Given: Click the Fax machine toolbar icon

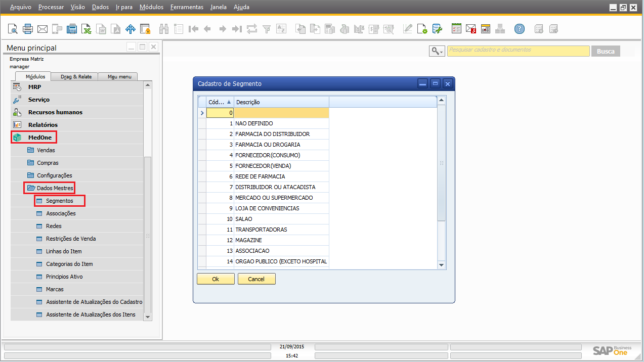Looking at the screenshot, I should 72,29.
